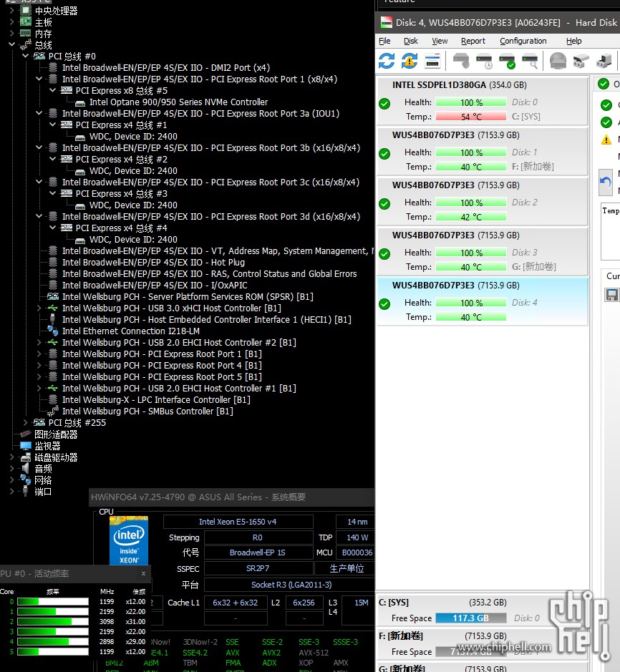Collapse the PCI 总线 #0 node
This screenshot has height=672, width=620.
pos(25,56)
